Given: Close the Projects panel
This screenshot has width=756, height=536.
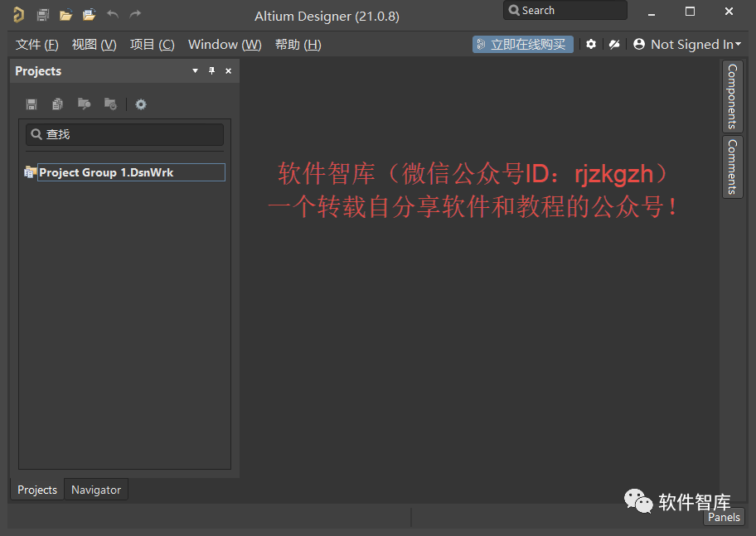Looking at the screenshot, I should click(x=229, y=71).
